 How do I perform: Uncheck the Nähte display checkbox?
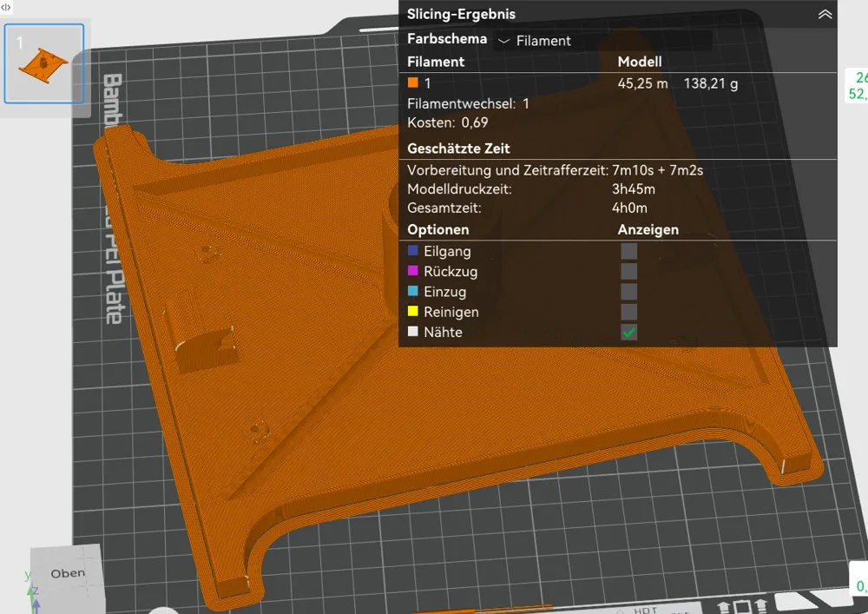pos(628,333)
